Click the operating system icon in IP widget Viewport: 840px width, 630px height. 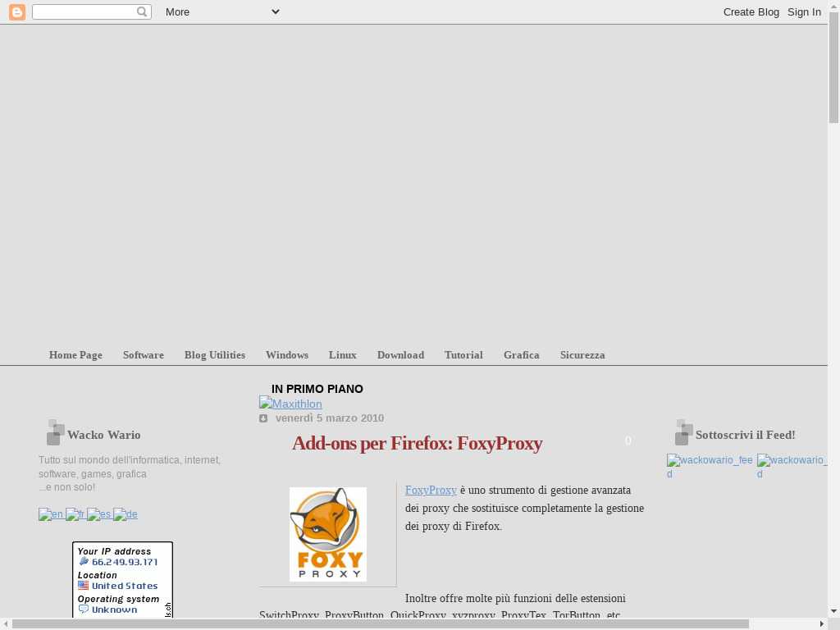click(84, 609)
